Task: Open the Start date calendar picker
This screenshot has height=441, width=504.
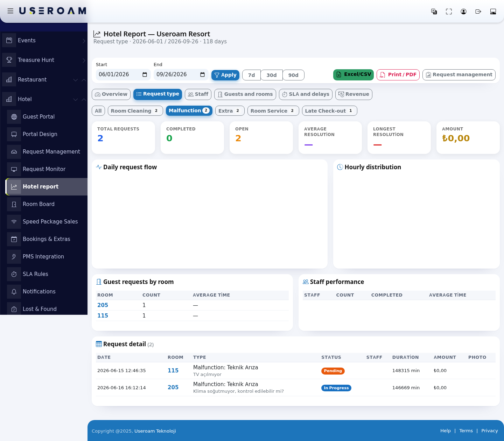Action: (145, 74)
